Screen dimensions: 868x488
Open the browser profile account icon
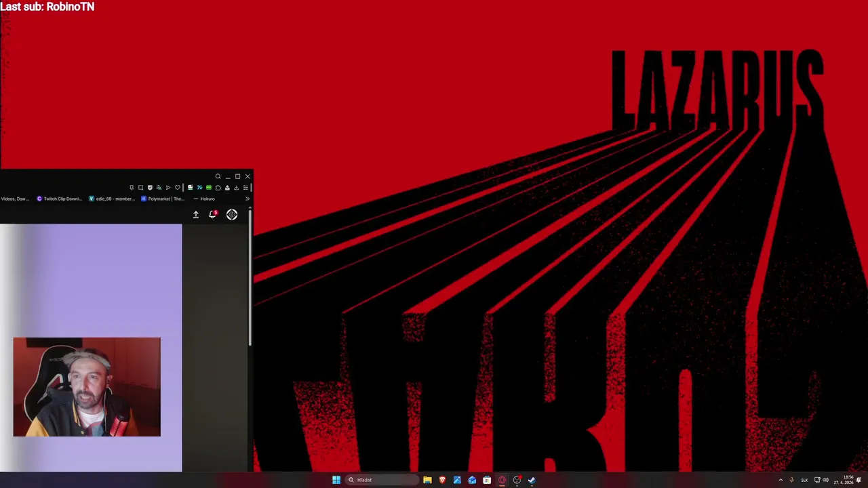click(x=227, y=188)
